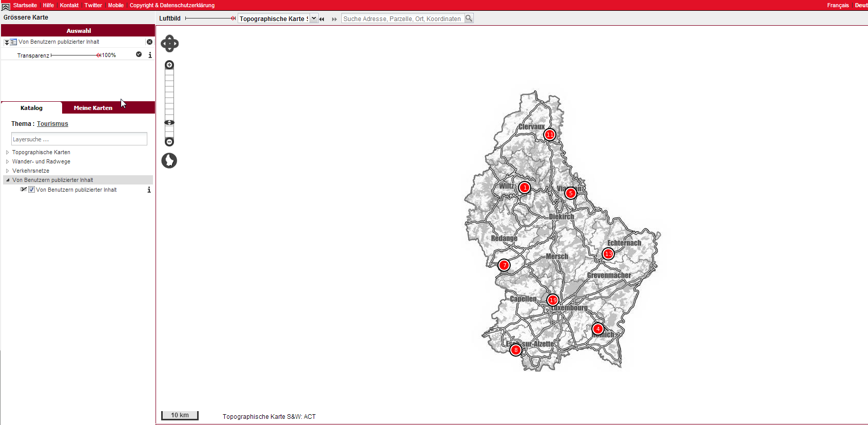
Task: Switch language to Français
Action: (837, 5)
